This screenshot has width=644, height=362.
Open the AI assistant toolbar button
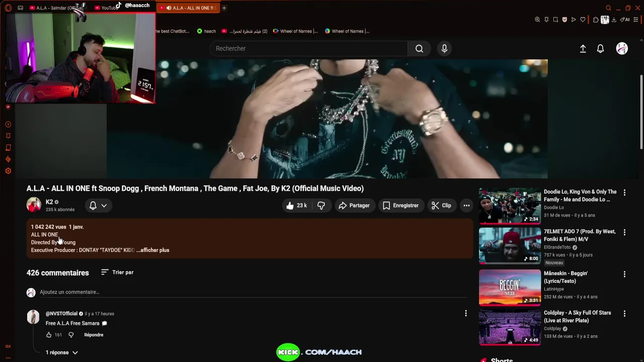625,20
